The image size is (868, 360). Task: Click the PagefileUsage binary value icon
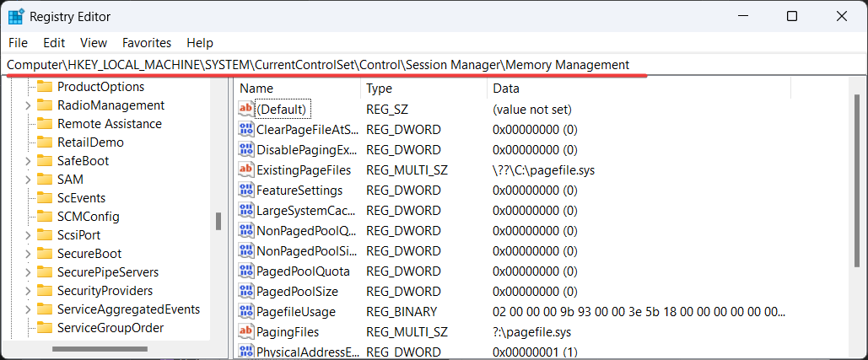click(x=245, y=311)
